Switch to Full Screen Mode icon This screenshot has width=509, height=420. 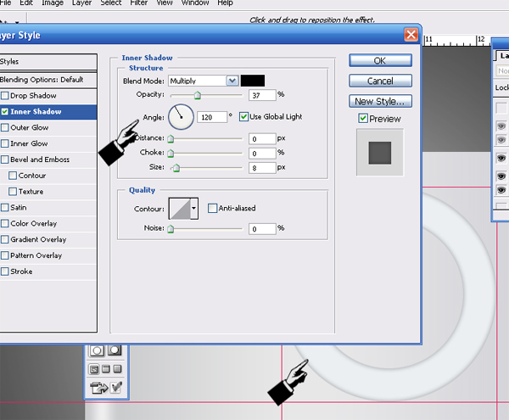[x=118, y=369]
